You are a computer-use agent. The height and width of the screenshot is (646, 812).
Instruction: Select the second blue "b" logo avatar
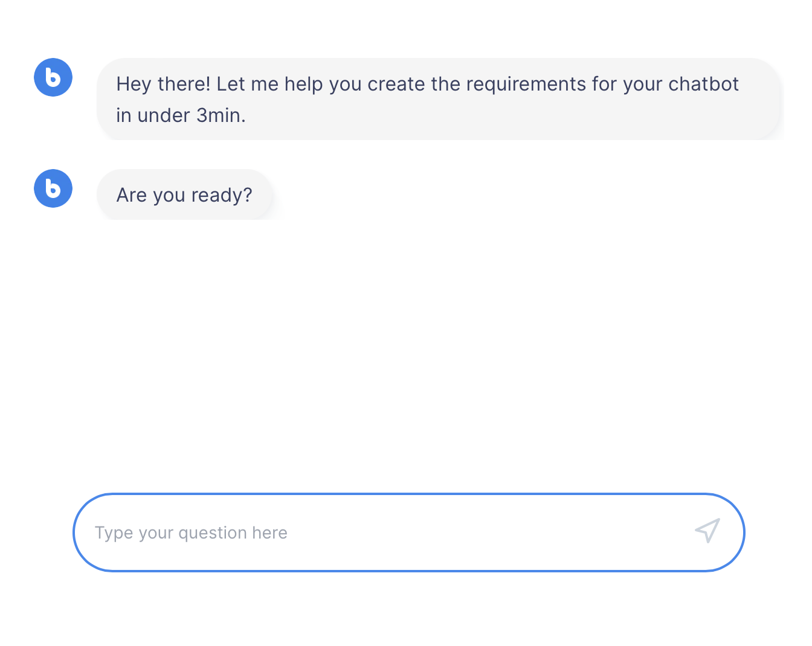point(53,188)
